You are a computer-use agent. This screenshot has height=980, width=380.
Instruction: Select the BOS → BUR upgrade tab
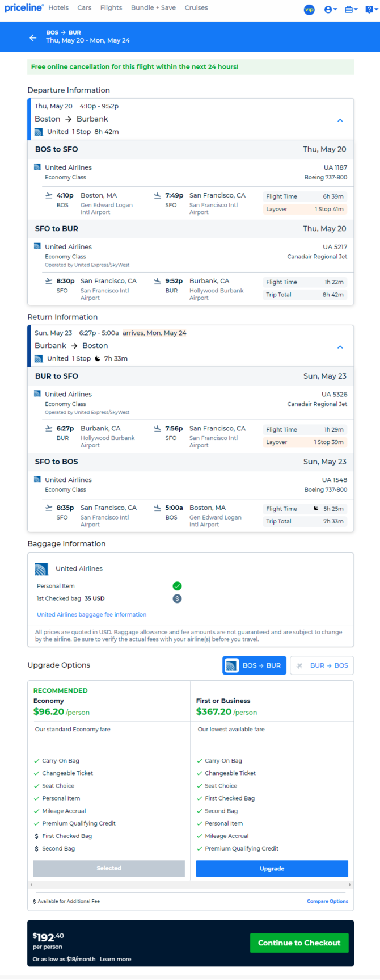(x=254, y=665)
